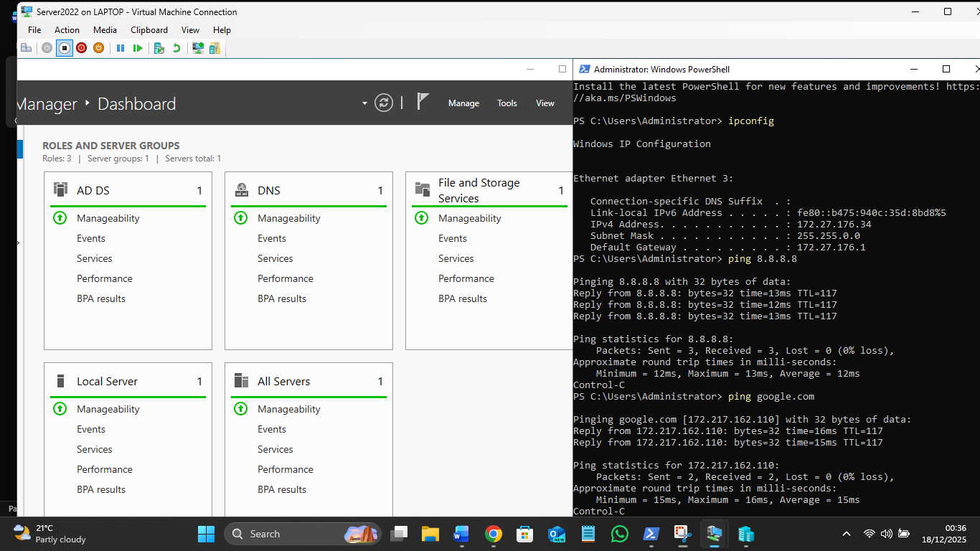
Task: Open Events under AD DS
Action: click(91, 238)
